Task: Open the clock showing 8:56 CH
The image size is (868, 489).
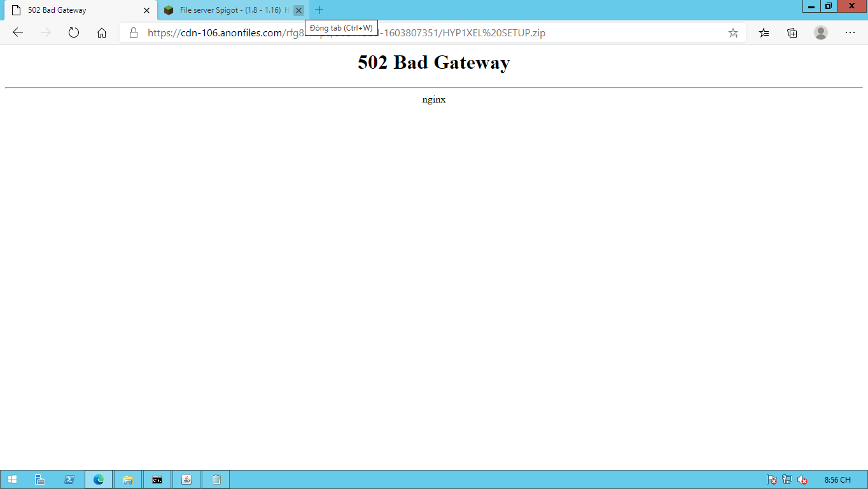Action: (x=837, y=479)
